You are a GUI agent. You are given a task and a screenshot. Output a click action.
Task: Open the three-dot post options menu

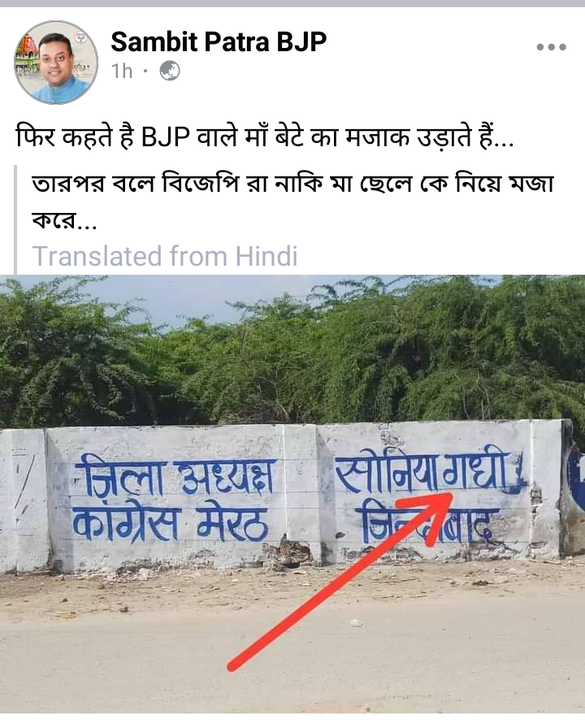(x=551, y=47)
